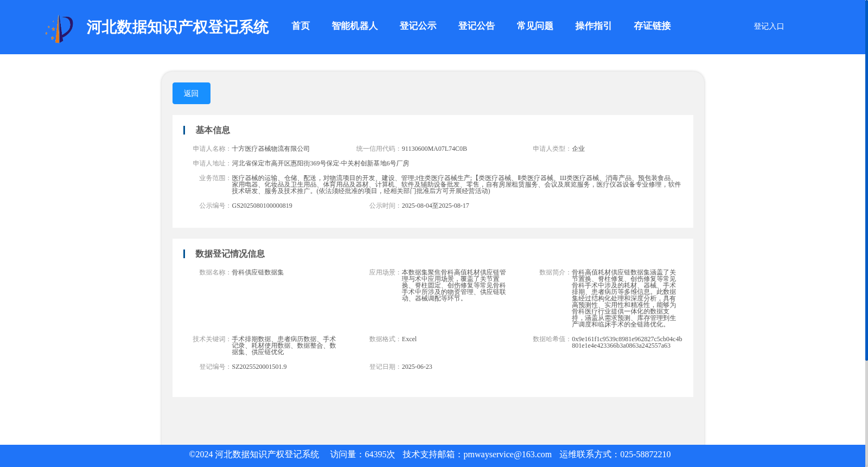The height and width of the screenshot is (467, 868).
Task: Click the vertical page scrollbar
Action: tap(866, 180)
